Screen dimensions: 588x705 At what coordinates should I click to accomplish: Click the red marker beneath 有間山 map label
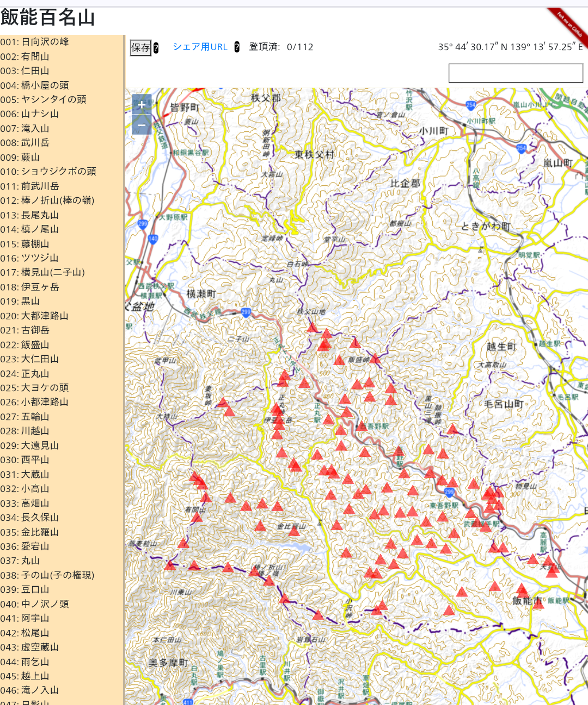(197, 517)
